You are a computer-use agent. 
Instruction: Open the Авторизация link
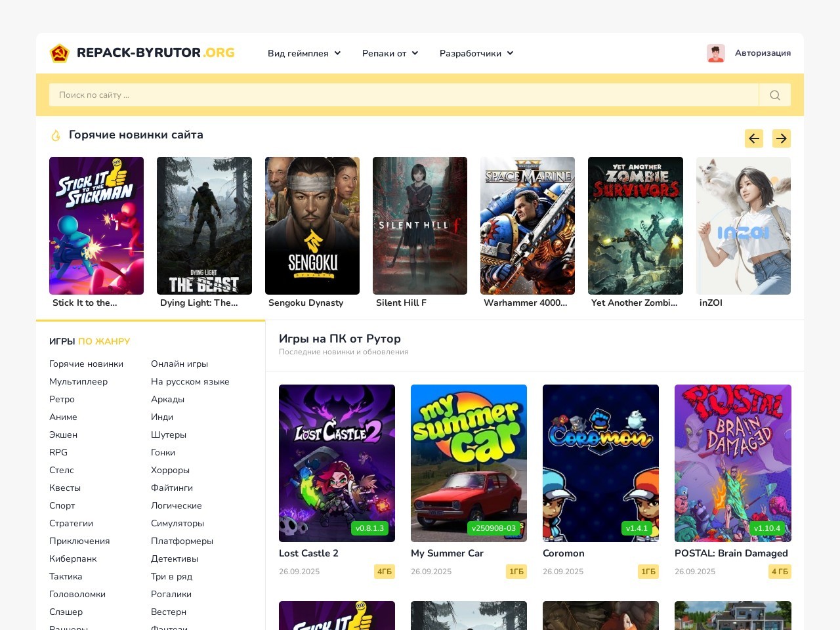click(763, 53)
